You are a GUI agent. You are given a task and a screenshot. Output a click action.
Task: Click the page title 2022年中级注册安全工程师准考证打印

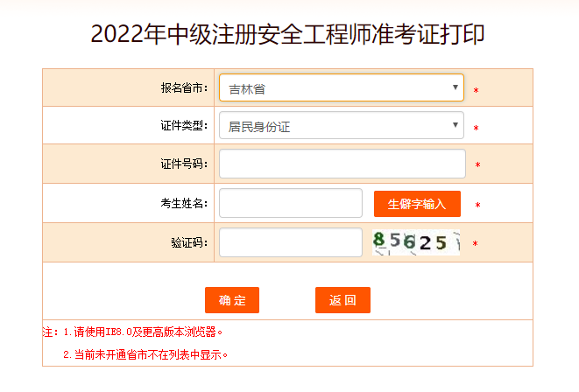(288, 34)
